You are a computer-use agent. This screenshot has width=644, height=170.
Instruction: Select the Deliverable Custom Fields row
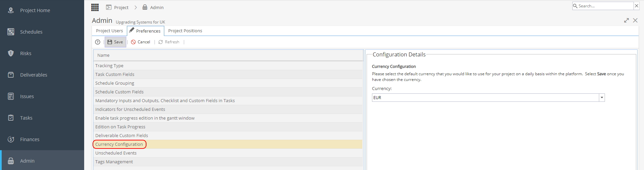point(228,135)
